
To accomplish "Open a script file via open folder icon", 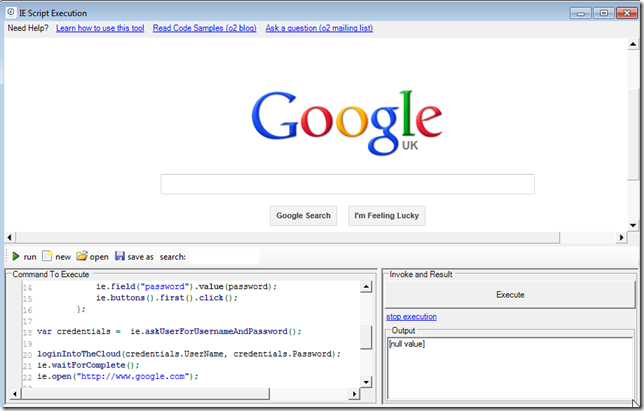I will click(x=82, y=256).
